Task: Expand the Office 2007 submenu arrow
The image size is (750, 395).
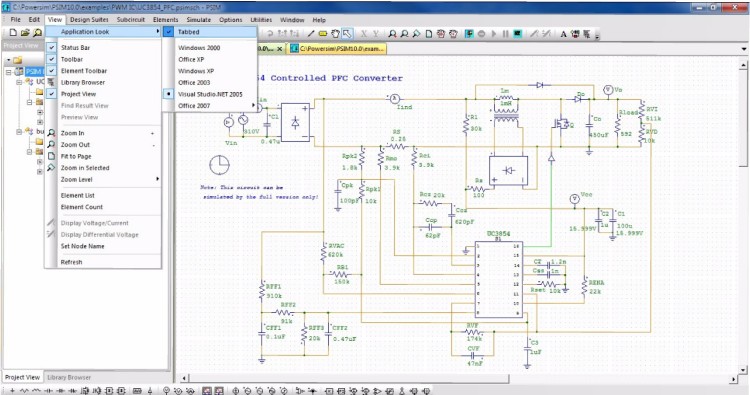Action: tap(253, 106)
